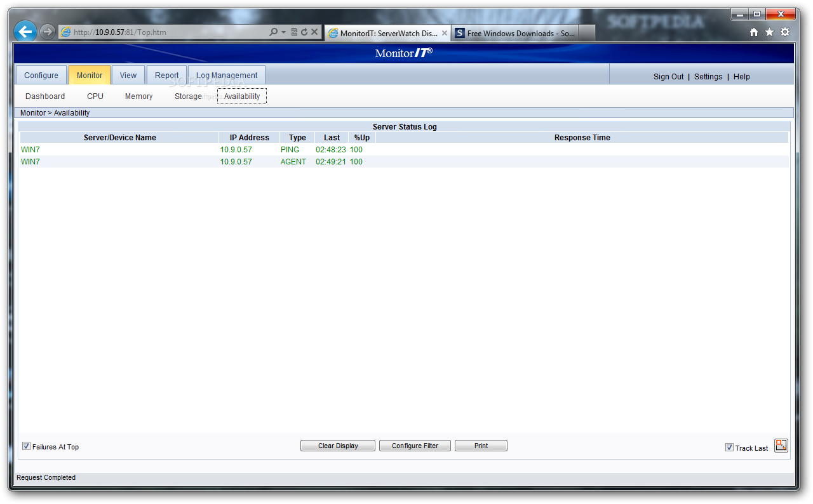The image size is (813, 504).
Task: Sort by Server/Device Name column header
Action: coord(120,137)
